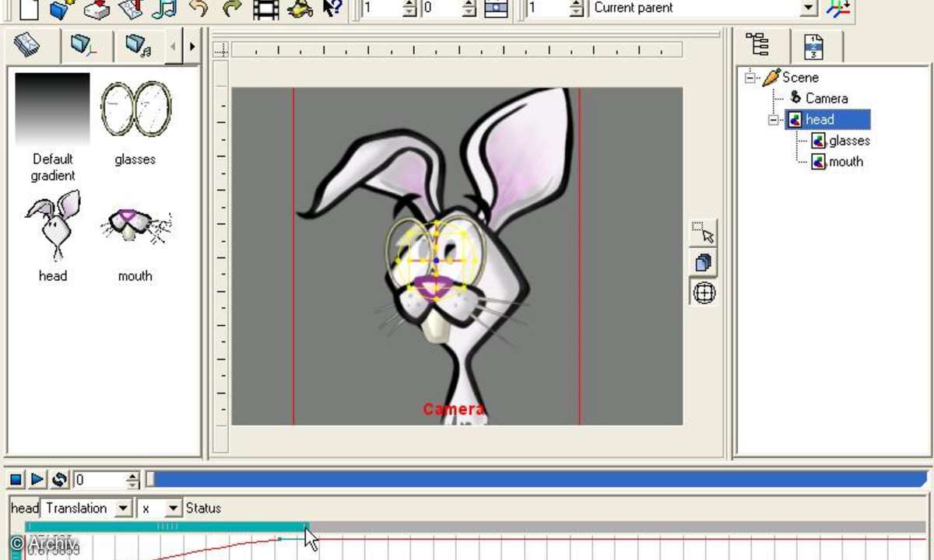Select the Camera tree item

826,99
